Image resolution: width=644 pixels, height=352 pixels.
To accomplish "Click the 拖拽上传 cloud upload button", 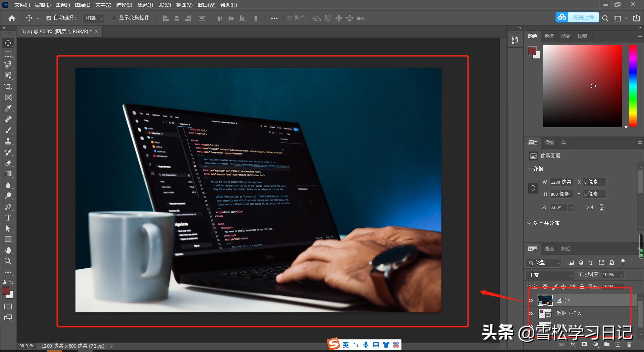I will [x=577, y=17].
